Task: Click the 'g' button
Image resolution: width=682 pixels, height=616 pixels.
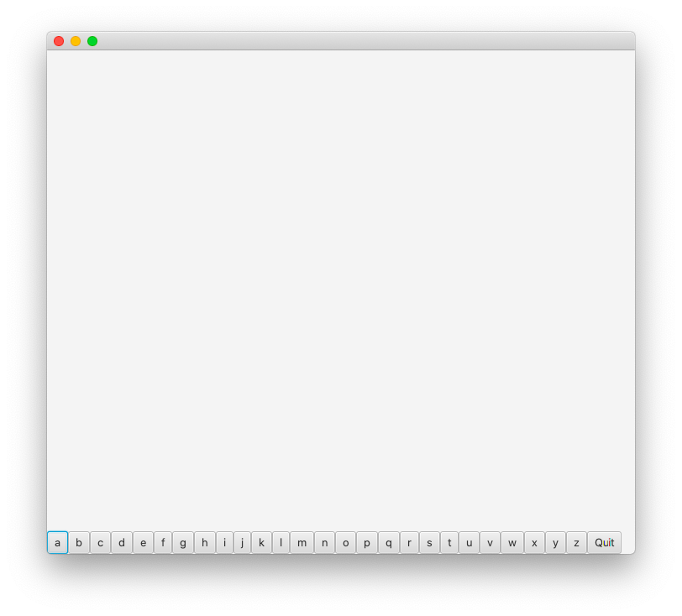Action: (183, 542)
